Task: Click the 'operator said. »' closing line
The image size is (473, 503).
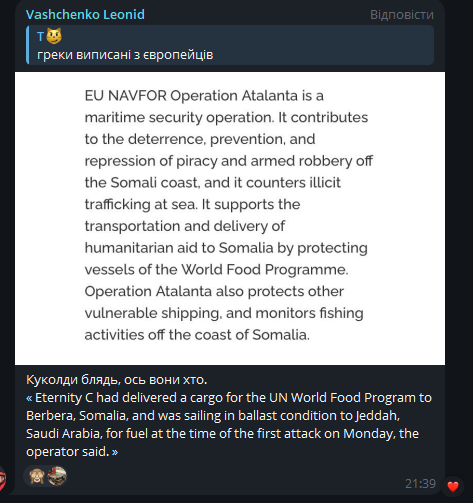Action: click(72, 452)
